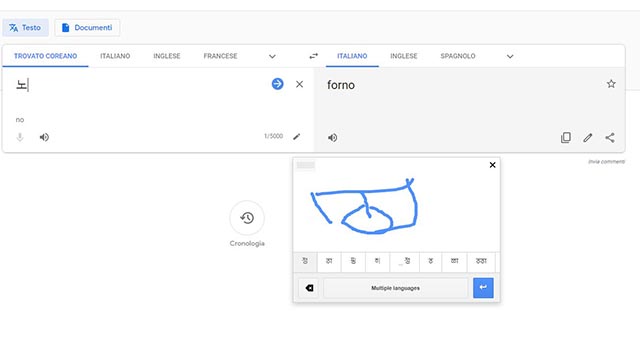Choose the first handwriting suggestion candidate
Image resolution: width=640 pixels, height=360 pixels.
pyautogui.click(x=305, y=261)
